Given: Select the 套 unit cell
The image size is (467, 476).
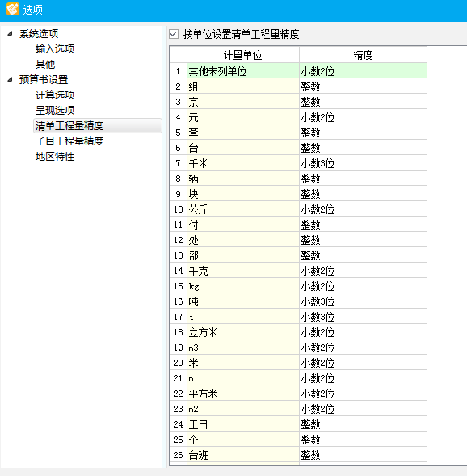Looking at the screenshot, I should coord(243,133).
